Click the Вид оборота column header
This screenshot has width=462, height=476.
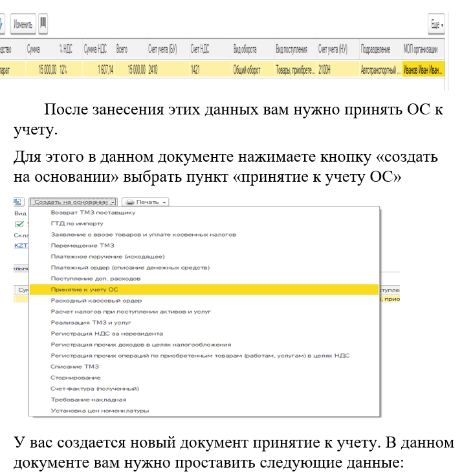click(x=253, y=49)
